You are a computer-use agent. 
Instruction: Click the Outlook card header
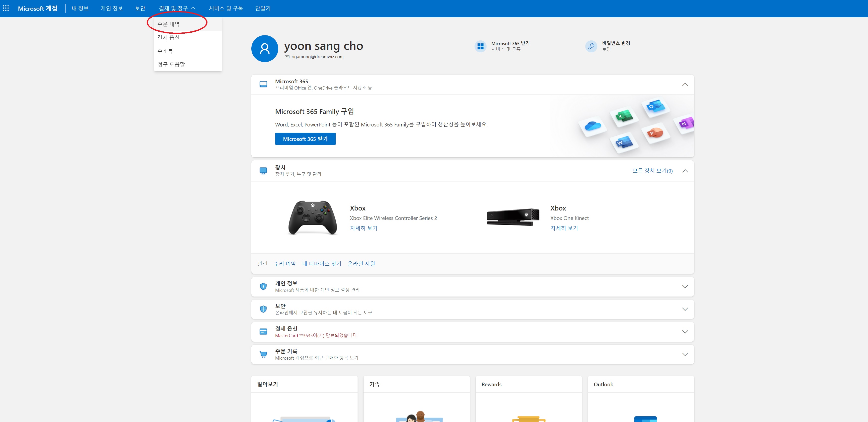point(641,384)
